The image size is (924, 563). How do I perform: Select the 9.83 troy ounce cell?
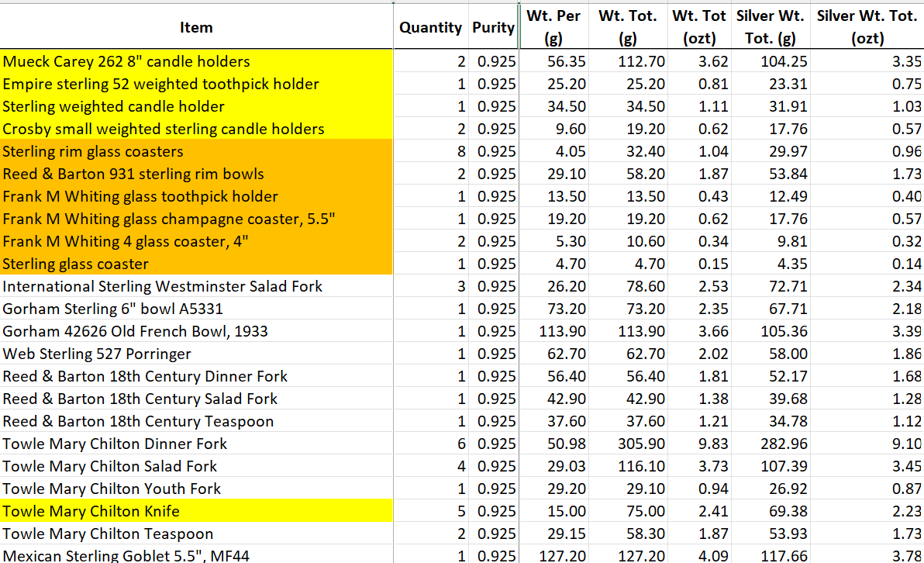tap(699, 444)
